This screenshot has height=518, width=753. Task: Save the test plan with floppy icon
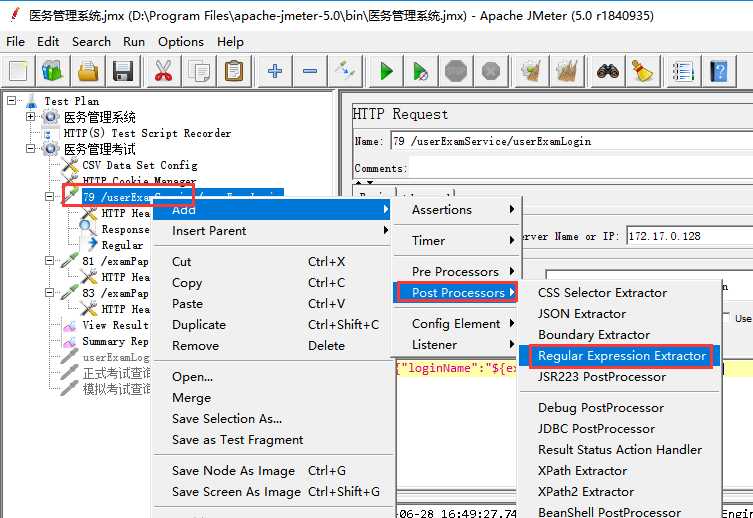click(x=123, y=72)
